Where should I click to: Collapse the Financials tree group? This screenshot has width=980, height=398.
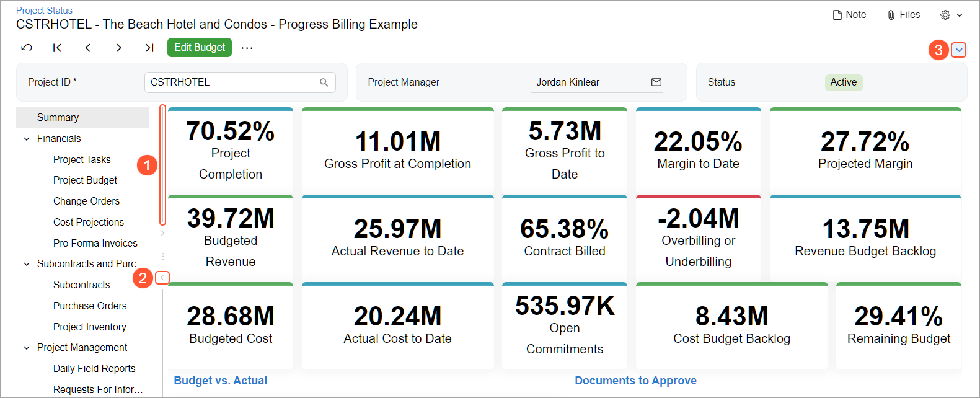(27, 139)
